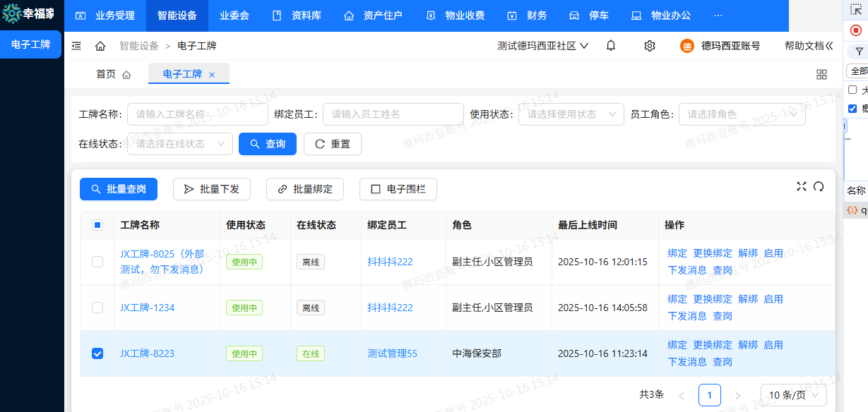Screen dimensions: 868x412
Task: Click the 批量下发 button
Action: [212, 189]
